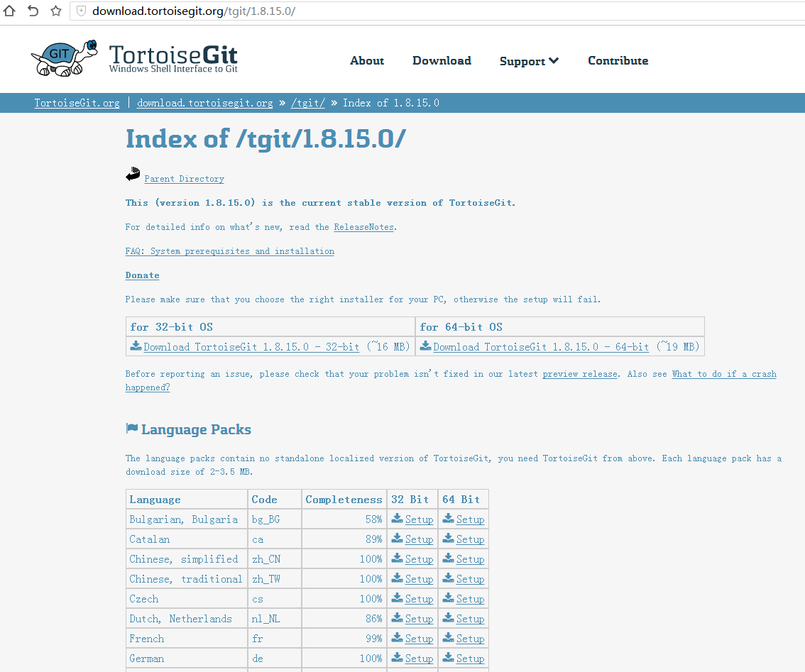Click the 'Language Packs' section heading

click(196, 429)
